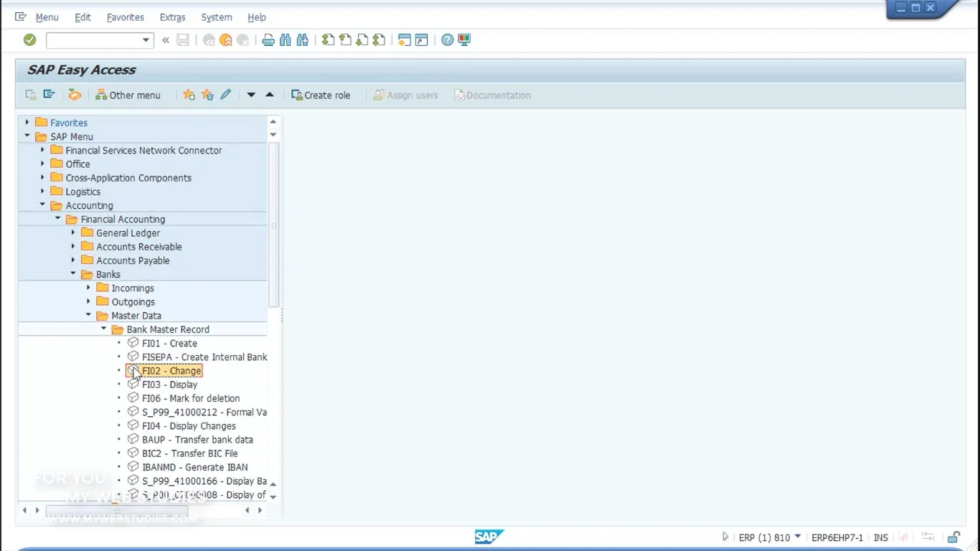The width and height of the screenshot is (980, 551).
Task: Click Add to Favorites star icon
Action: tap(189, 95)
